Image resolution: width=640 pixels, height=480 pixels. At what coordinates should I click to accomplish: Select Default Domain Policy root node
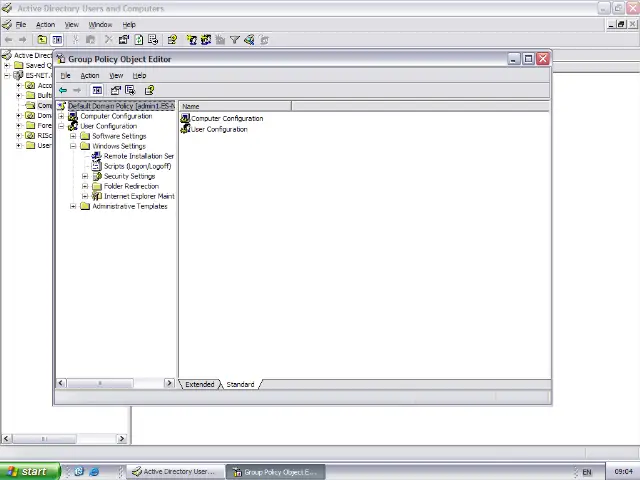coord(121,106)
